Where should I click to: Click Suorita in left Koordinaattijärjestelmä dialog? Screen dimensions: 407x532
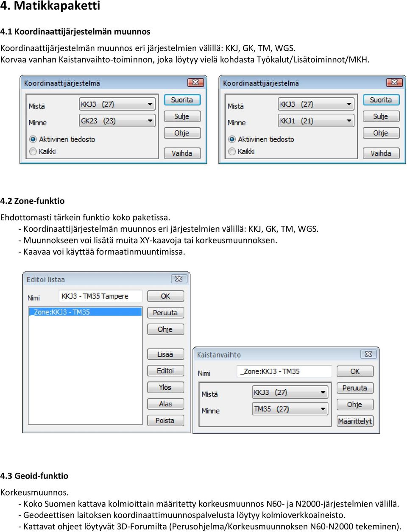point(182,100)
